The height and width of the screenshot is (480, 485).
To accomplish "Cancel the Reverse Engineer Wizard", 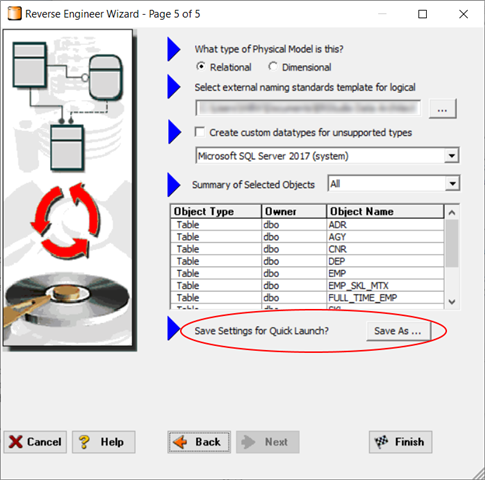I will tap(35, 442).
